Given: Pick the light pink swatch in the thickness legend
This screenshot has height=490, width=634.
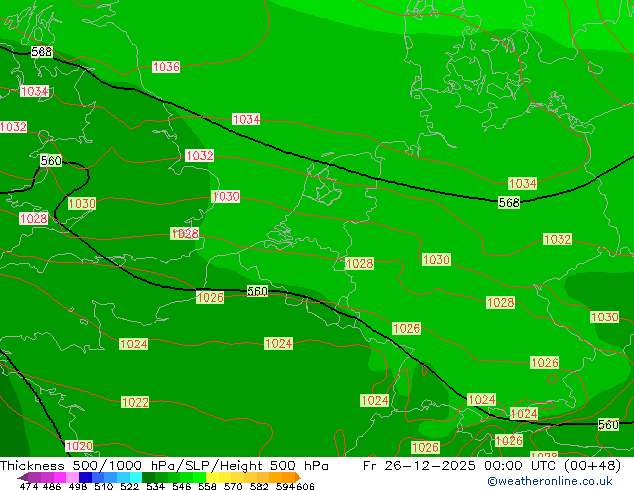Looking at the screenshot, I should [72, 477].
